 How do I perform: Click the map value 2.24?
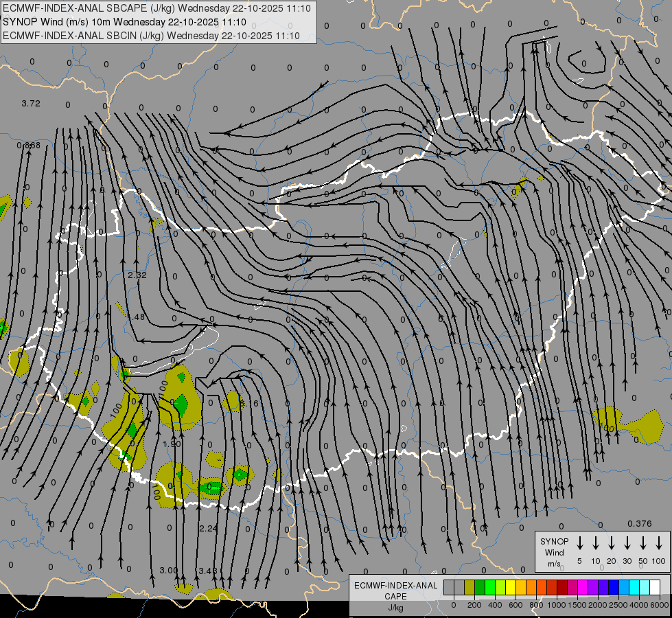[208, 528]
